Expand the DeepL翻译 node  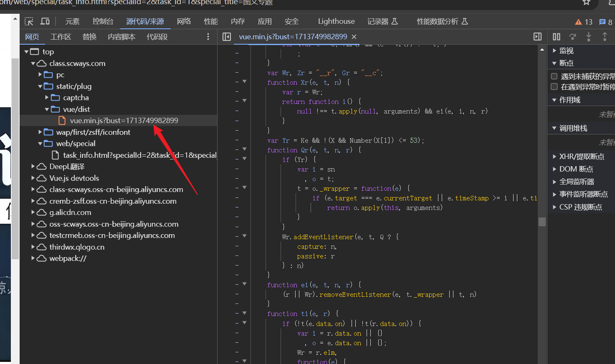click(x=33, y=167)
